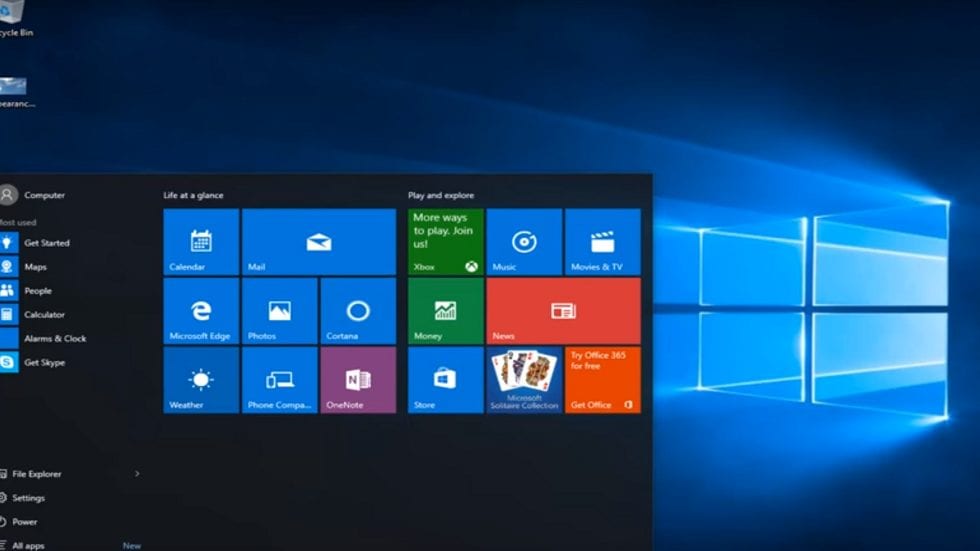This screenshot has height=551, width=980.
Task: Open the Music tile
Action: 524,241
